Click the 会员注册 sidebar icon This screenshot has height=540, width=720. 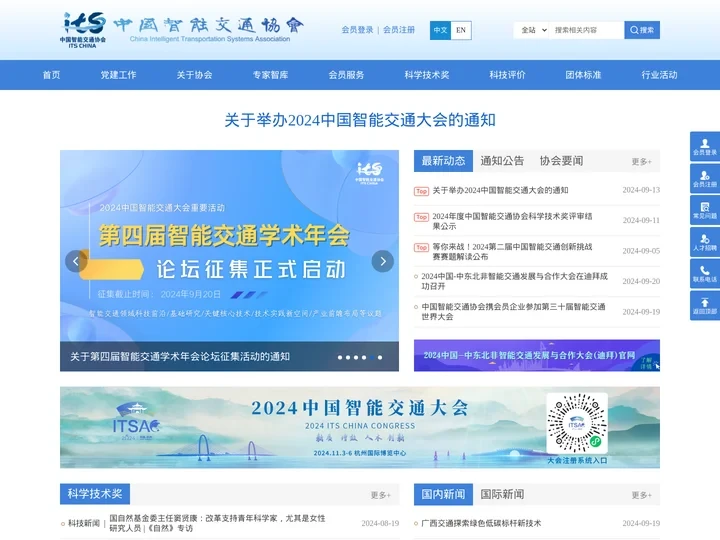point(705,178)
